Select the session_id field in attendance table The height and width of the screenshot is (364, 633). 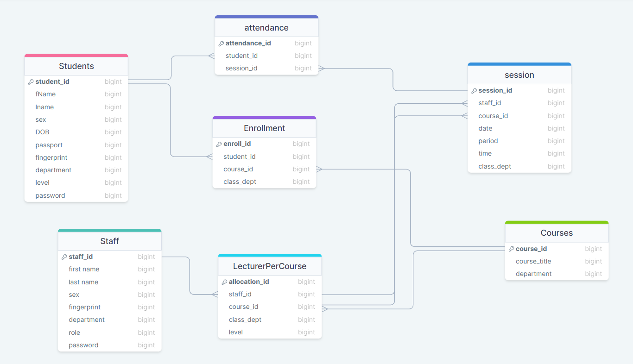tap(266, 68)
